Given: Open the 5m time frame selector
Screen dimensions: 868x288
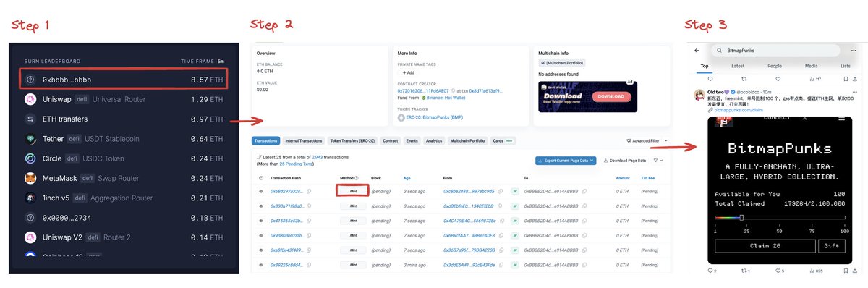Looking at the screenshot, I should (220, 62).
